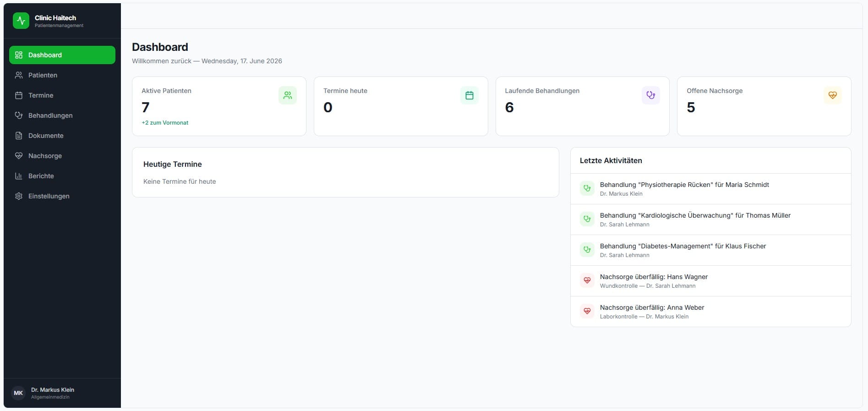The width and height of the screenshot is (868, 411).
Task: Open the Termine heute stat card
Action: point(401,106)
